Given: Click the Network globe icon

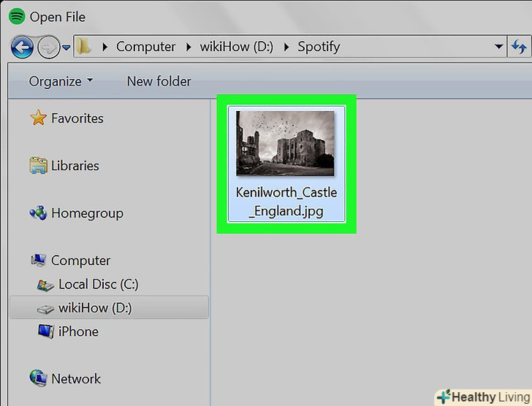Looking at the screenshot, I should [x=38, y=378].
